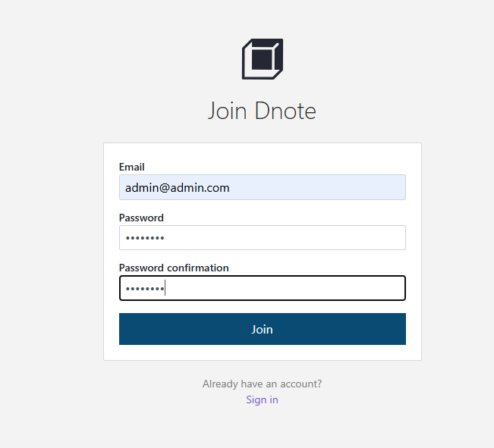Click the empty right side of Email field

318,187
